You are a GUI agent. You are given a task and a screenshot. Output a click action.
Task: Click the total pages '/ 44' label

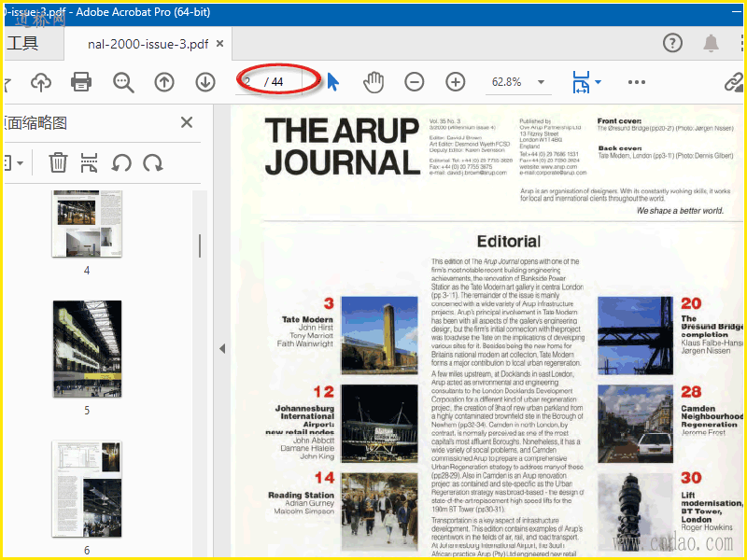274,82
